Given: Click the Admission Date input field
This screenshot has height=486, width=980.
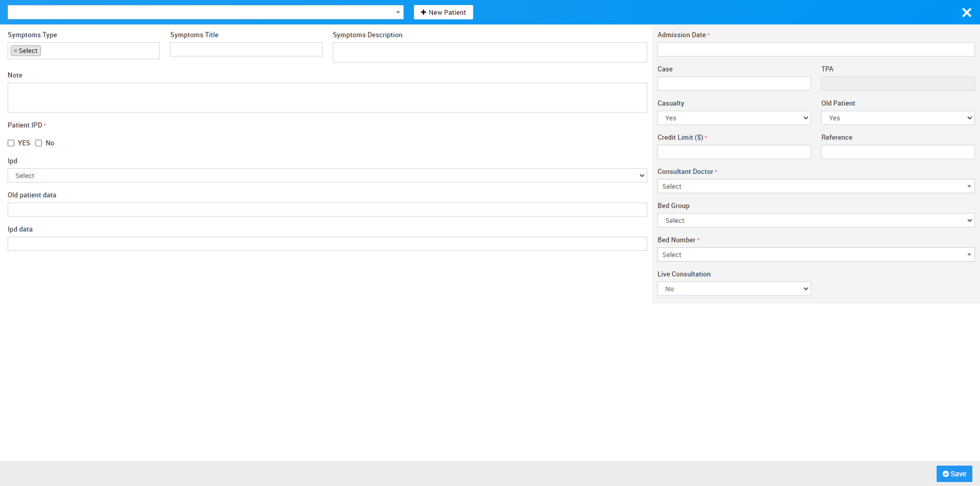Looking at the screenshot, I should coord(815,50).
